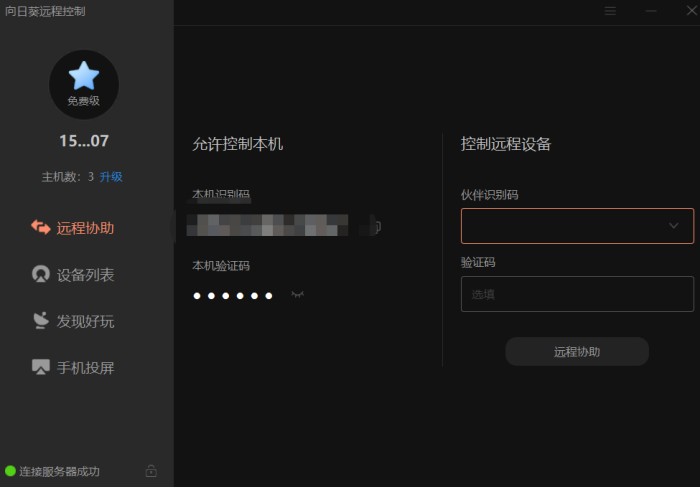The width and height of the screenshot is (700, 487).
Task: Open the 远程协助 sidebar section
Action: [72, 228]
